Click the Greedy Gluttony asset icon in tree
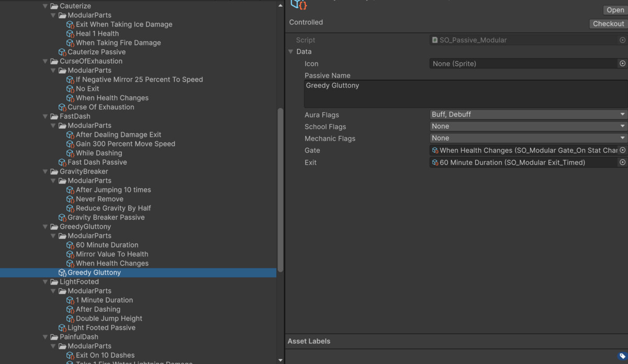 pyautogui.click(x=62, y=273)
